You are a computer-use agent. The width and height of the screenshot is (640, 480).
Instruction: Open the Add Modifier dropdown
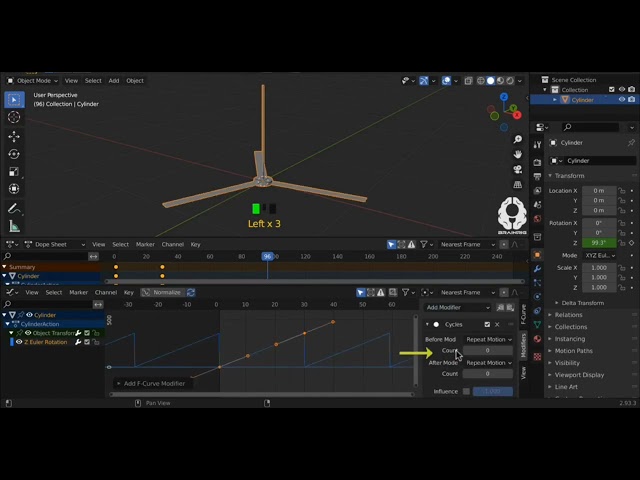click(x=458, y=307)
